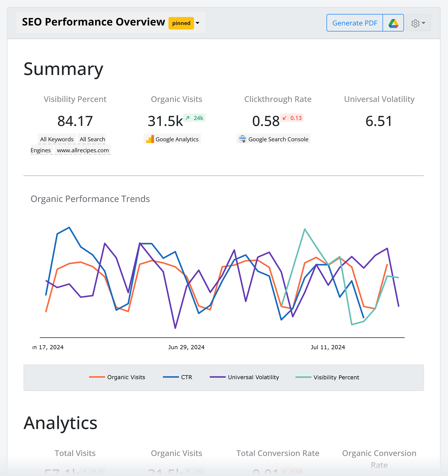Click the 6.51 Universal Volatility value

pos(379,121)
